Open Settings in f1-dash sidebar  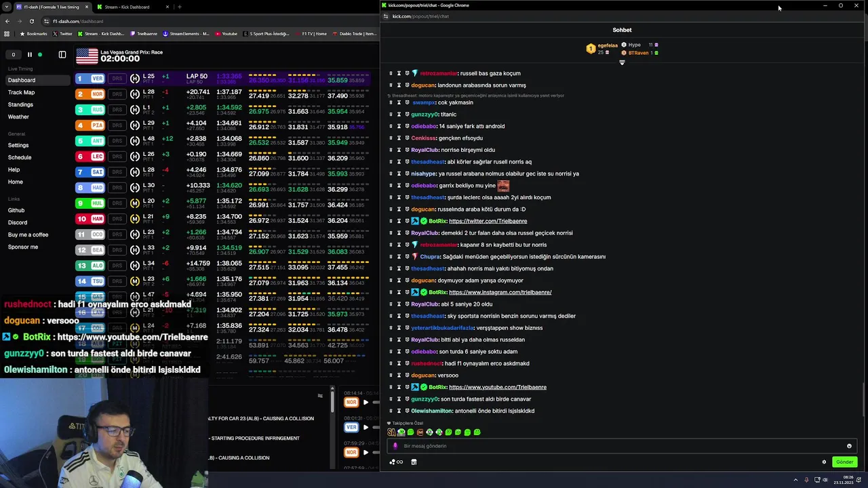pyautogui.click(x=18, y=145)
